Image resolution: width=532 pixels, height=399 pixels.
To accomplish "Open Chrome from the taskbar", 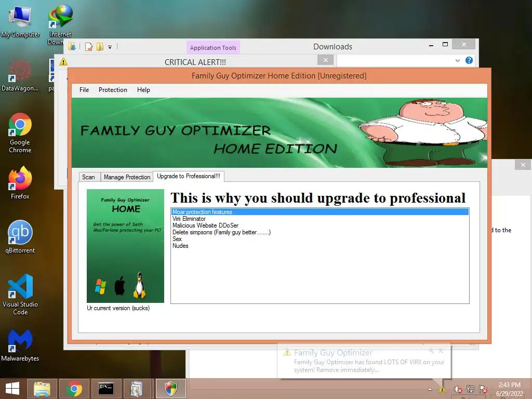I will 74,389.
